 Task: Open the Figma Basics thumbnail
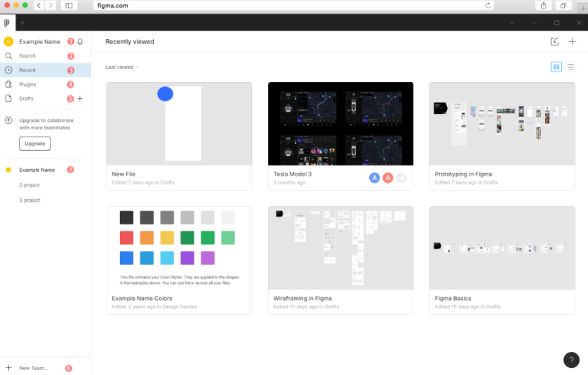502,248
